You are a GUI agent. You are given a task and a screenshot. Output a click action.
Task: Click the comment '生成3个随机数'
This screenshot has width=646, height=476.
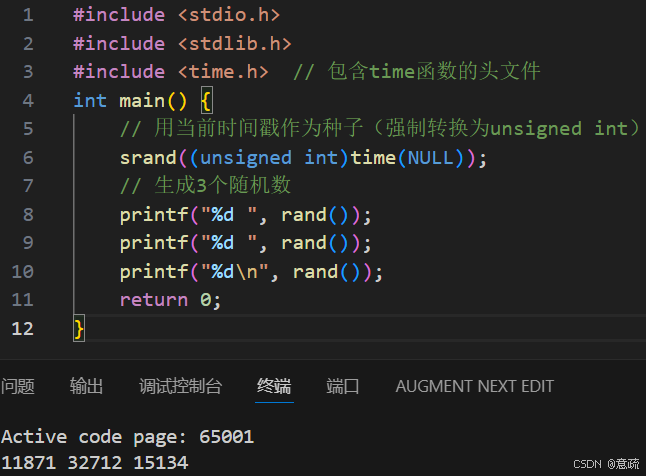click(x=222, y=185)
